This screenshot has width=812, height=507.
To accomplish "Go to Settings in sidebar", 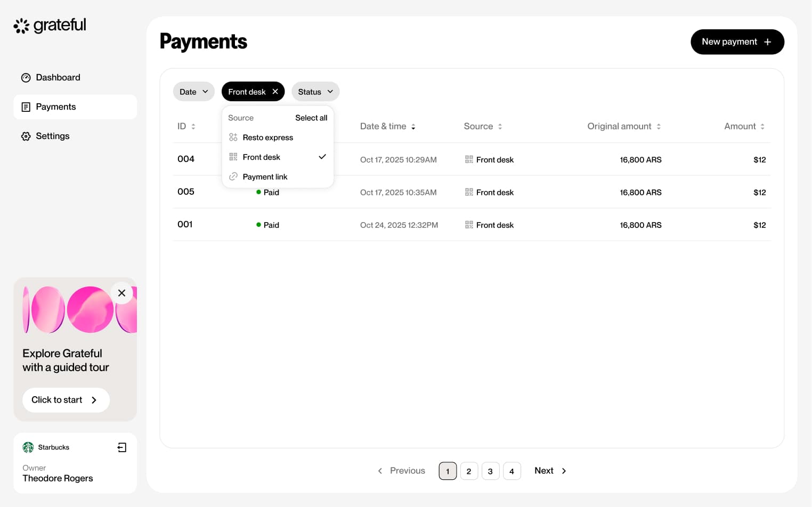I will coord(52,136).
